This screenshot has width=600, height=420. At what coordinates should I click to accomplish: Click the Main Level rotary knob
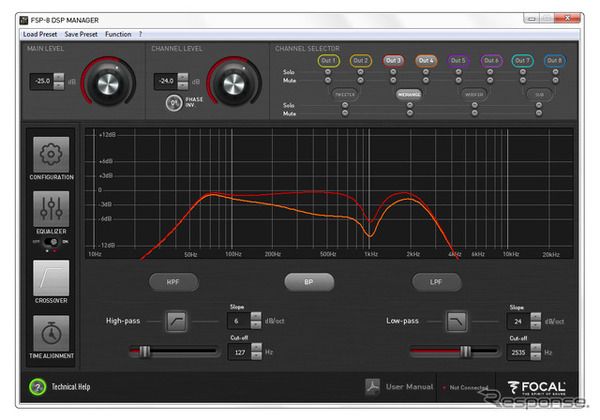click(x=108, y=83)
